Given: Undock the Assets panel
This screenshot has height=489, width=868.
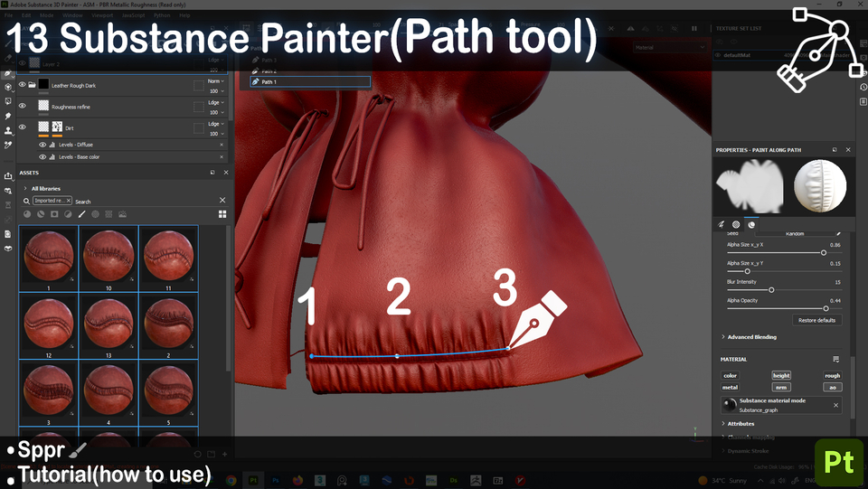Looking at the screenshot, I should point(212,173).
